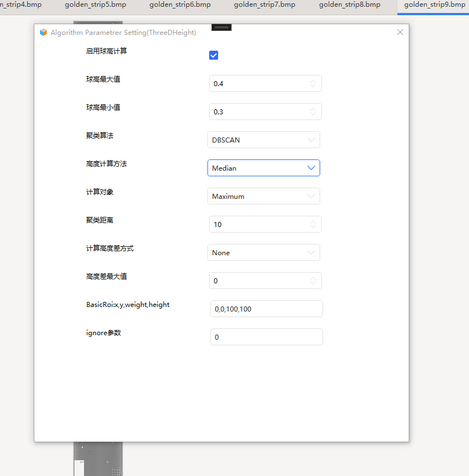Image resolution: width=469 pixels, height=476 pixels.
Task: Decrease 球高最大值 with the down arrow
Action: click(312, 86)
